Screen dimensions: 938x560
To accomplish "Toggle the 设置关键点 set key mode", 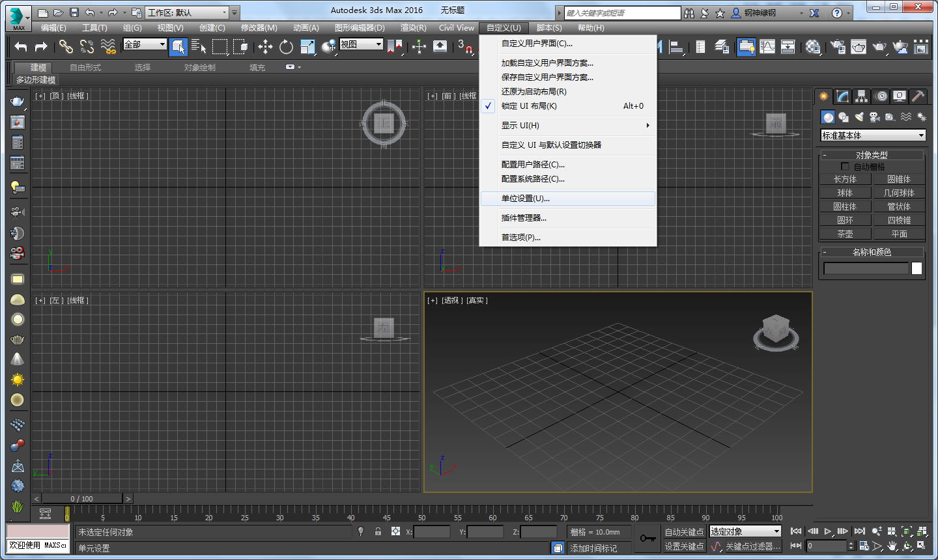I will (684, 546).
